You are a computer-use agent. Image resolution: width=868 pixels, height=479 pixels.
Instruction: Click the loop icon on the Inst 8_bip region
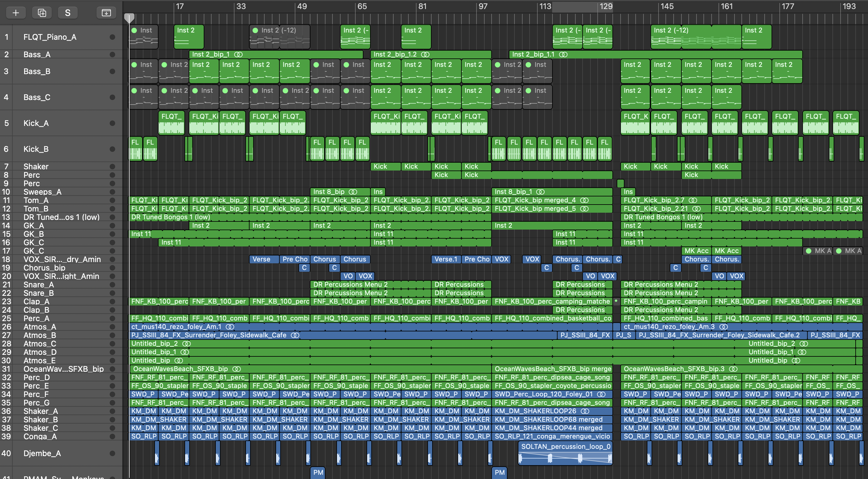click(353, 192)
